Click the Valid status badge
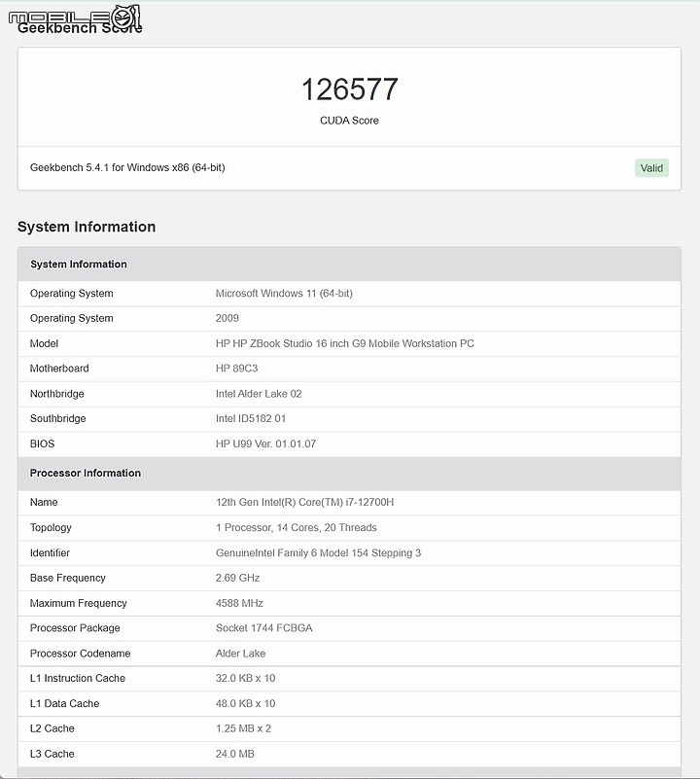The image size is (700, 779). coord(651,168)
